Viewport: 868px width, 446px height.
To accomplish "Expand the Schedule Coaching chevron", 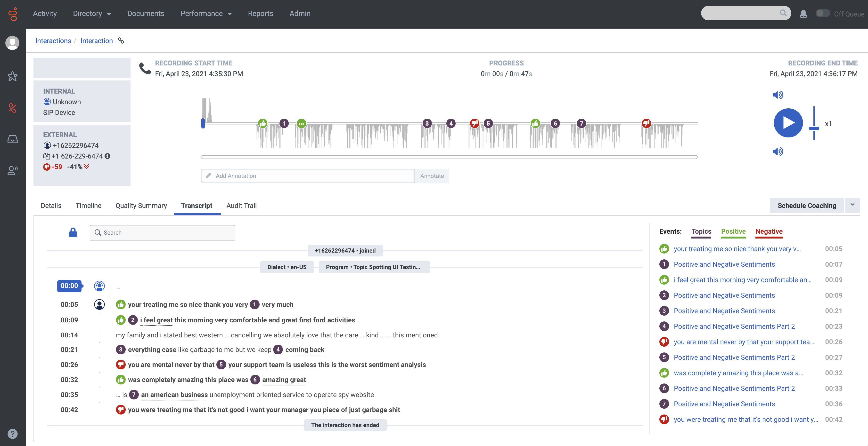I will point(853,205).
